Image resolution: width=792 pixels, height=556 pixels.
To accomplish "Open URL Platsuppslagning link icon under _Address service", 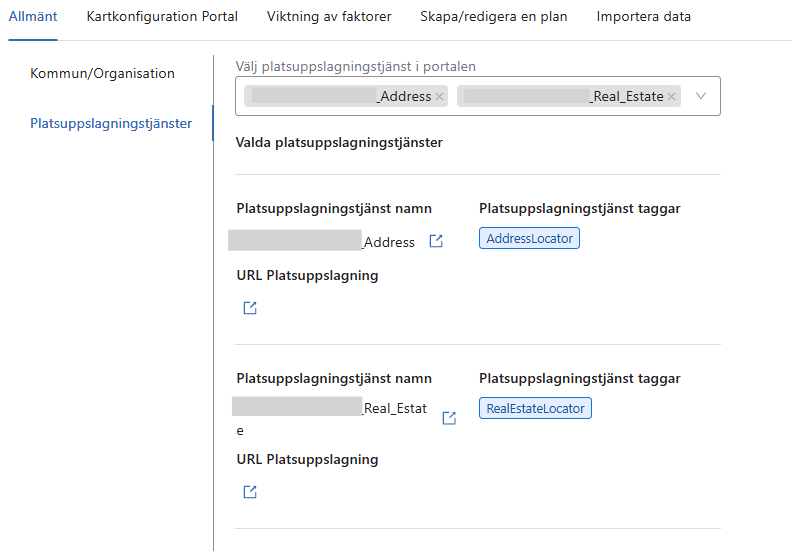I will click(250, 308).
